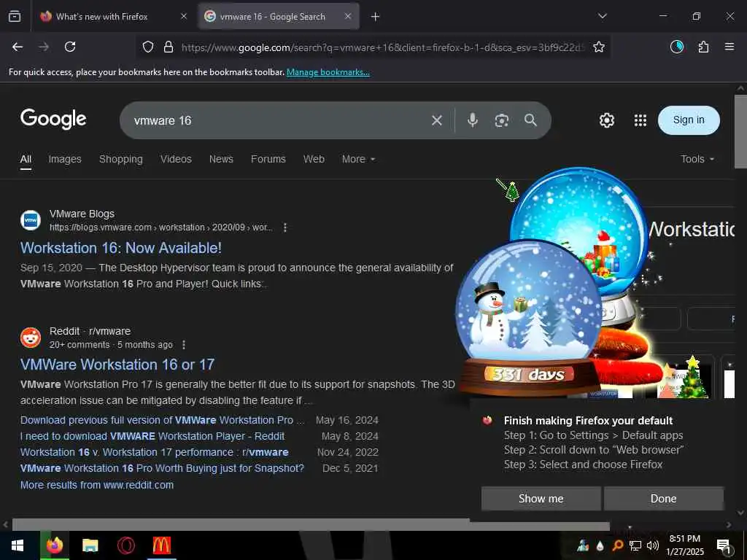Image resolution: width=747 pixels, height=560 pixels.
Task: Open 'VMware Workstation 16 Pro Worth Buying' link
Action: 162,469
